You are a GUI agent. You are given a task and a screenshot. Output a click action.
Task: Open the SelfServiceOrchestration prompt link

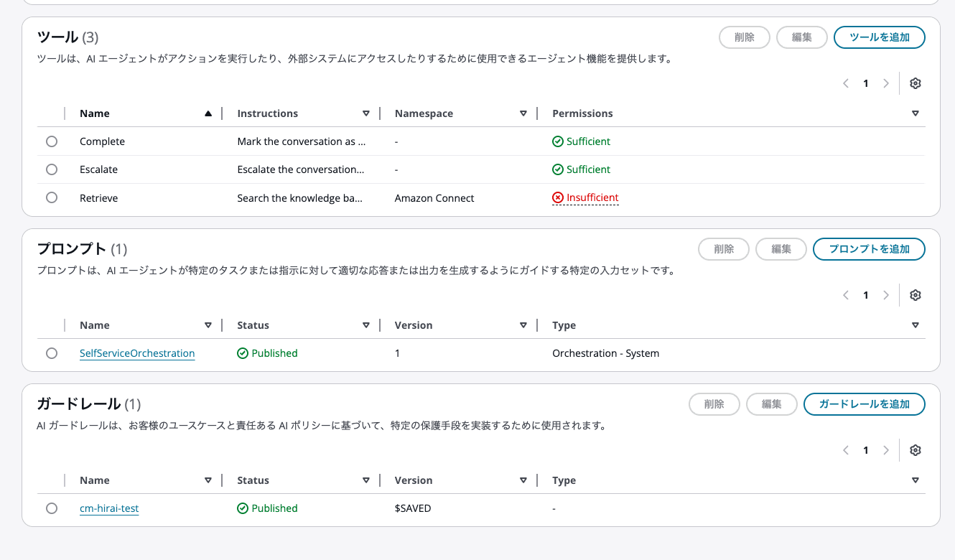pyautogui.click(x=136, y=353)
